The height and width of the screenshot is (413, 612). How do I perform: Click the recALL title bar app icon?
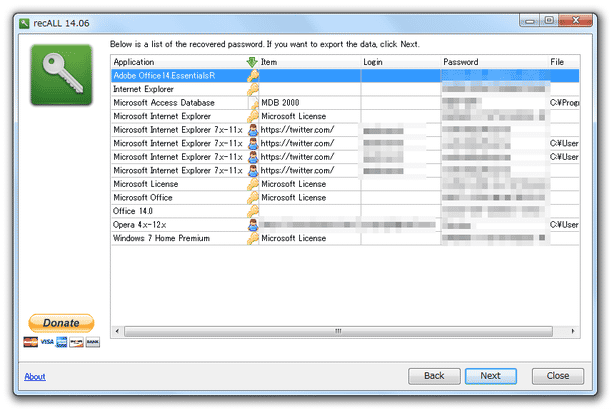(x=24, y=23)
